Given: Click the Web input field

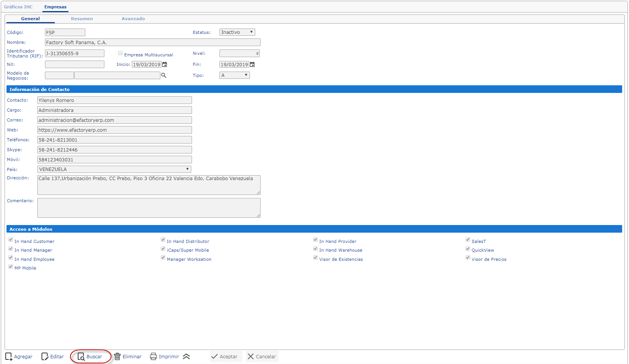Looking at the screenshot, I should click(x=115, y=130).
